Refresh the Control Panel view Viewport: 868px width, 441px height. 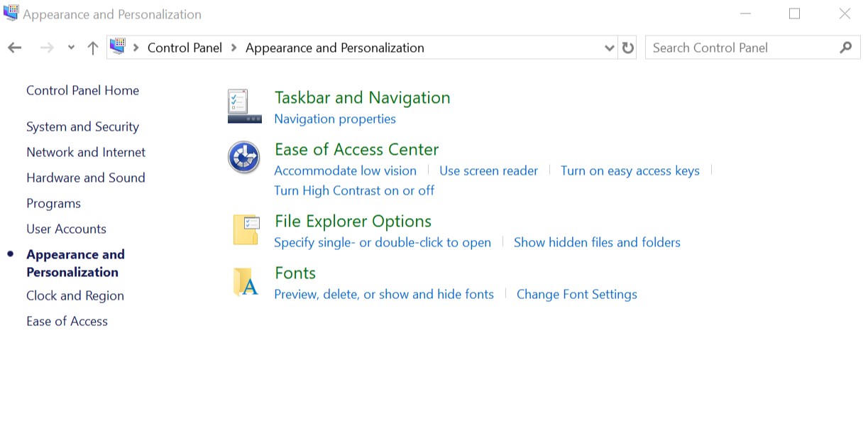(x=627, y=48)
